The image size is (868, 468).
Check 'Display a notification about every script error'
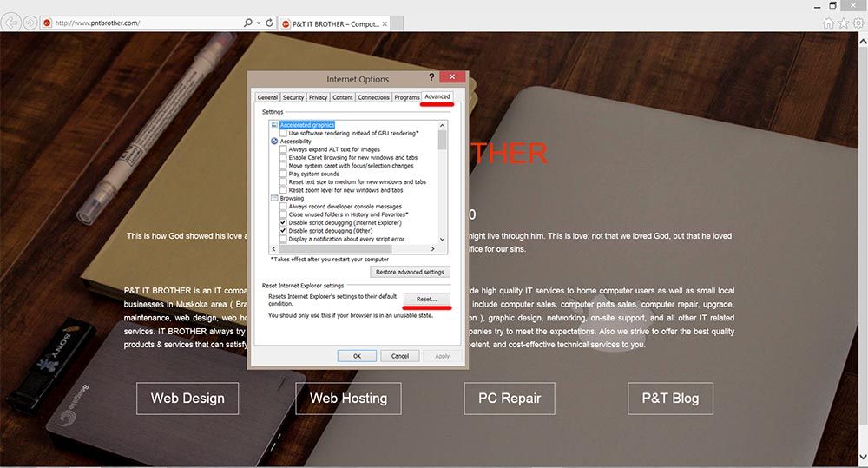(x=283, y=239)
